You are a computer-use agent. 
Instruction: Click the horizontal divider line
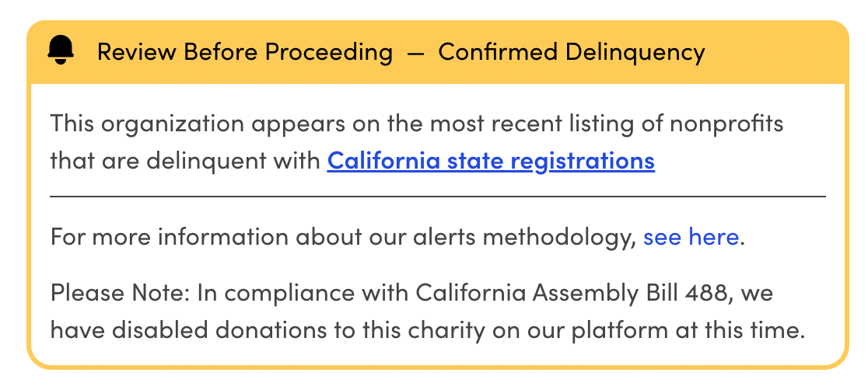[437, 197]
